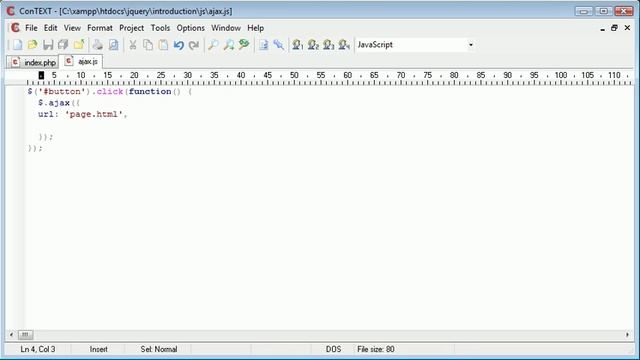Close the ajax.js document window
Viewport: 640px width, 360px height.
point(627,28)
